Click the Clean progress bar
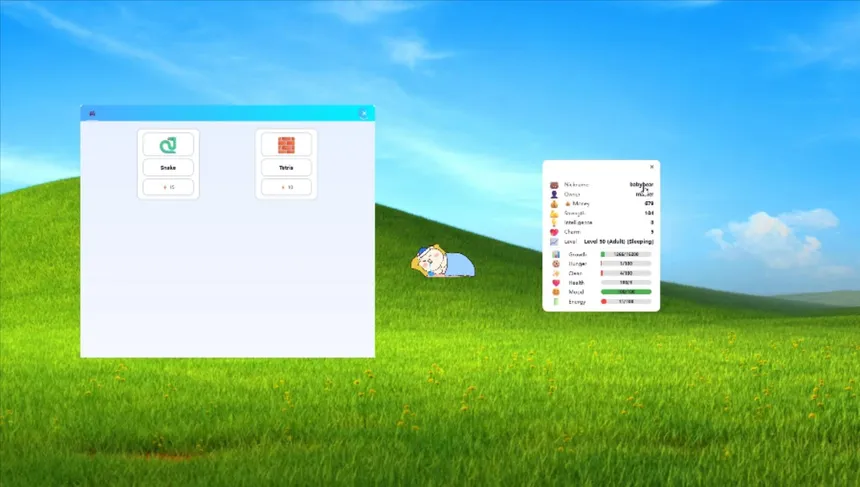Image resolution: width=860 pixels, height=487 pixels. pos(626,273)
